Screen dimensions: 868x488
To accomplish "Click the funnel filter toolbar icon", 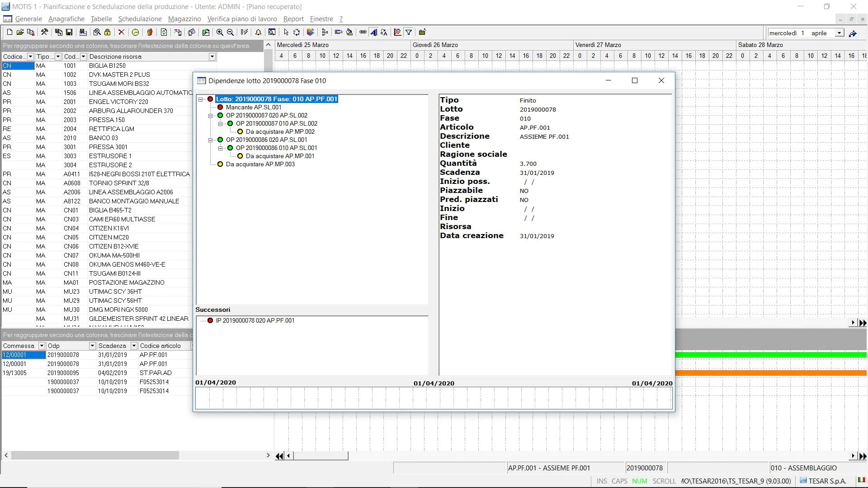I will pos(409,32).
